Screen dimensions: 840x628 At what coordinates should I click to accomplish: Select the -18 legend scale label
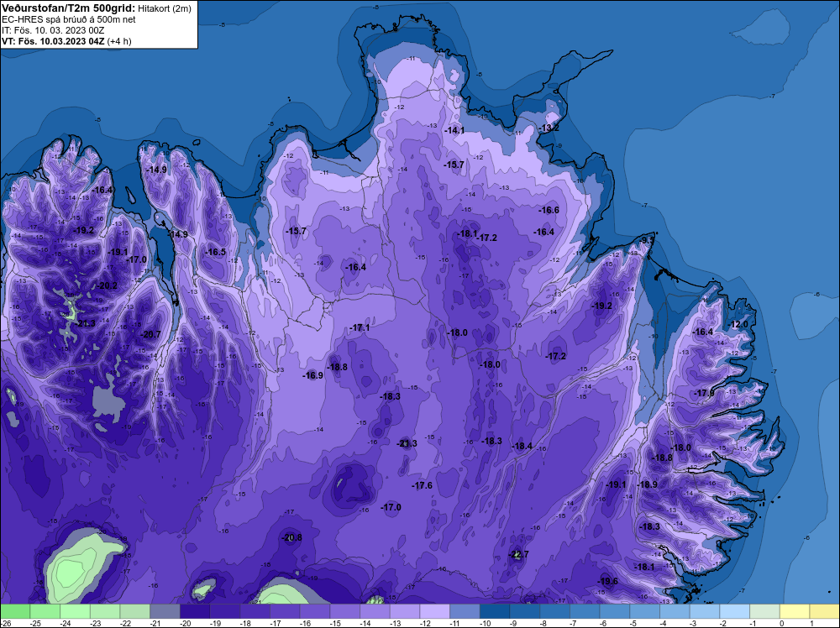246,623
